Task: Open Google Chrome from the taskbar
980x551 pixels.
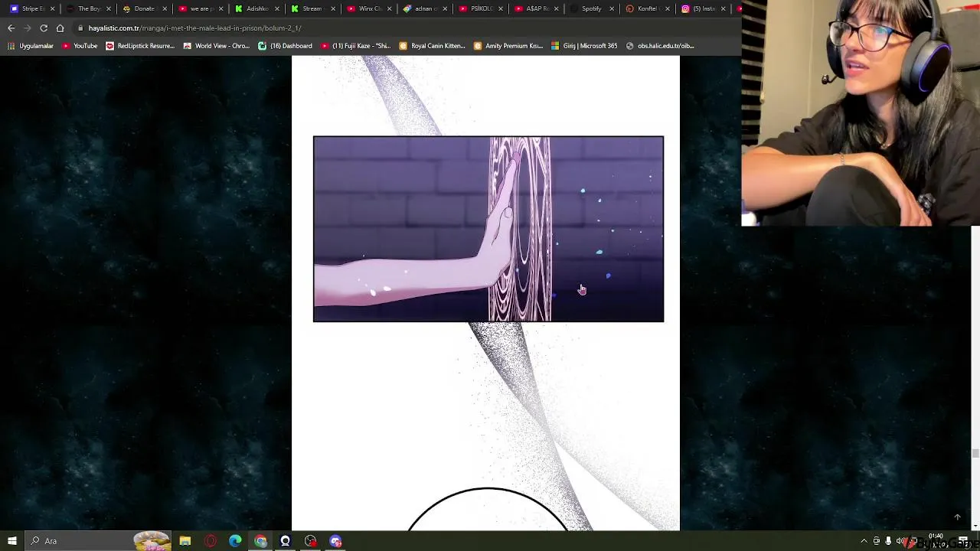Action: [x=261, y=541]
